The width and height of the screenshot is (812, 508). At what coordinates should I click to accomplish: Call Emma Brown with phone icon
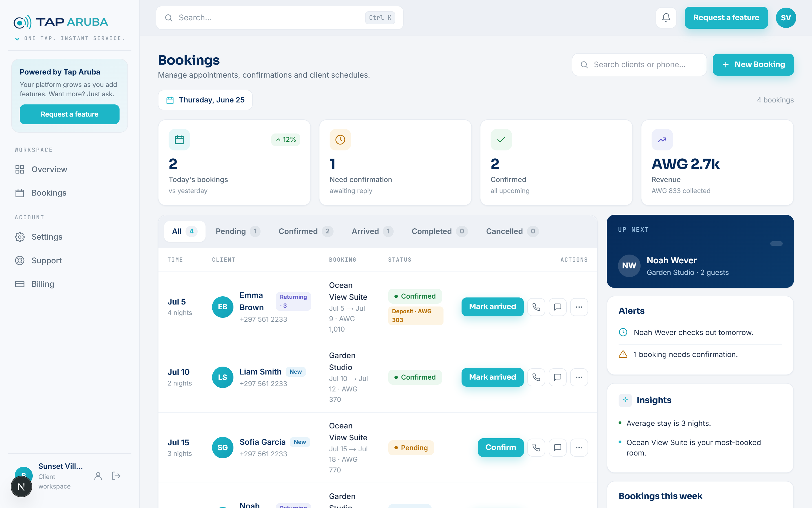536,307
